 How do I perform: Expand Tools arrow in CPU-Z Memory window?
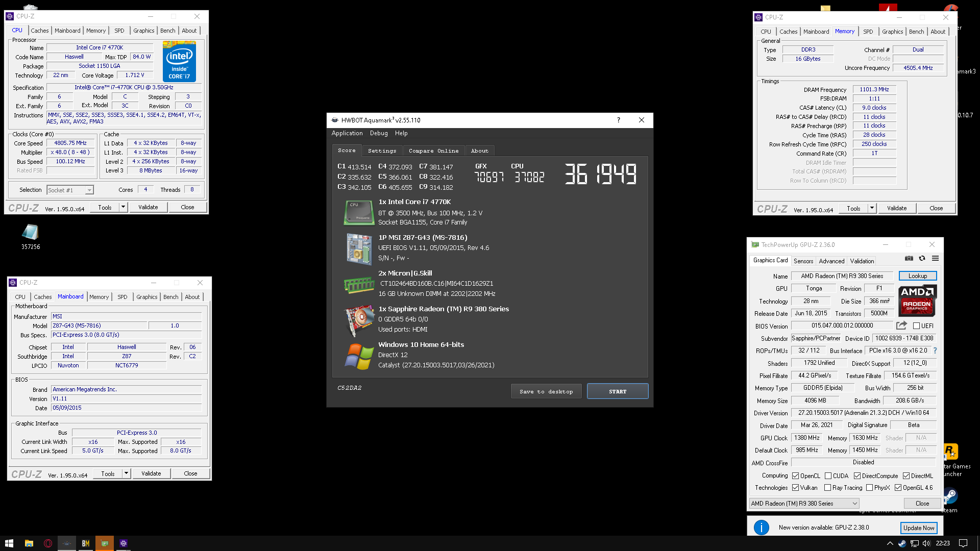872,208
